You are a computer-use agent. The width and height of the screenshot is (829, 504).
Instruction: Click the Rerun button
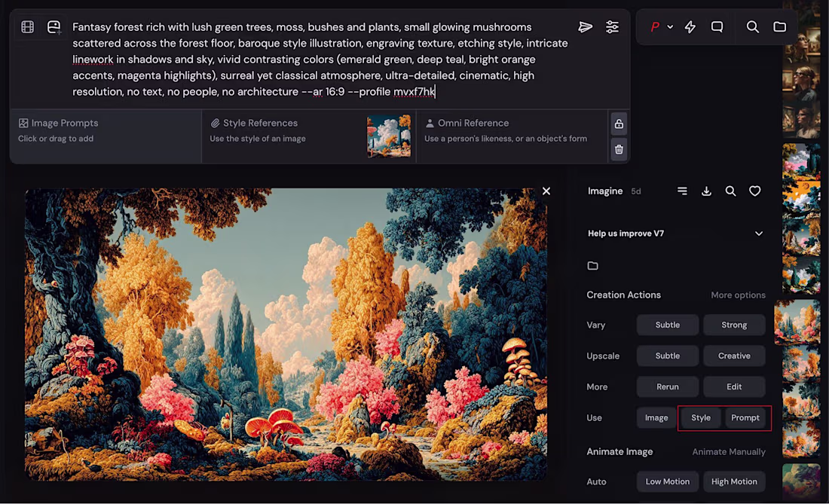coord(668,386)
